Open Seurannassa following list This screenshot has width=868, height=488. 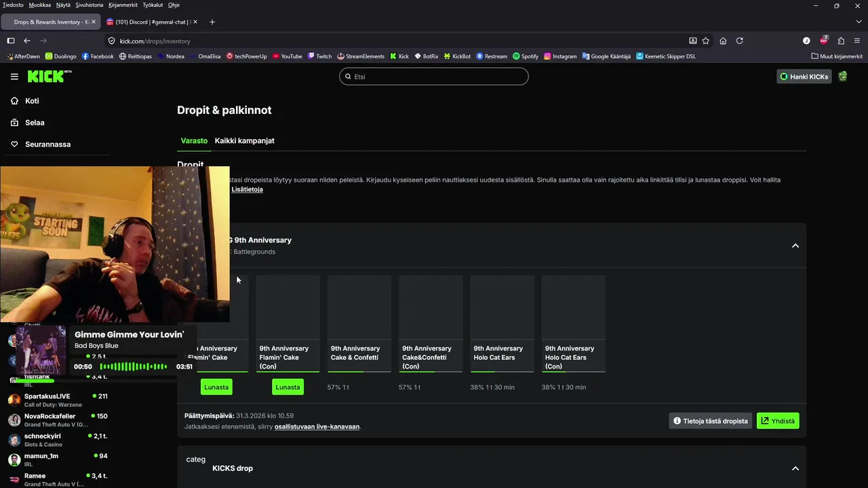click(x=47, y=144)
